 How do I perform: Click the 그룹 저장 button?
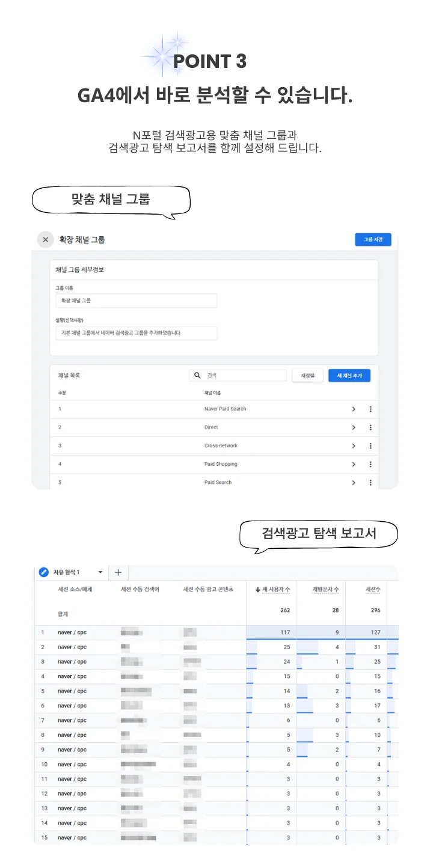coord(373,239)
